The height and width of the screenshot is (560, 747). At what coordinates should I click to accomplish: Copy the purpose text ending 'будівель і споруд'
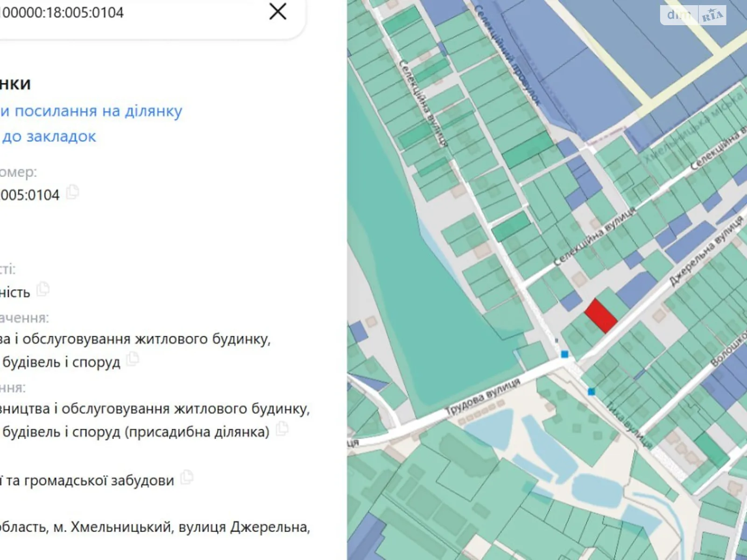133,359
